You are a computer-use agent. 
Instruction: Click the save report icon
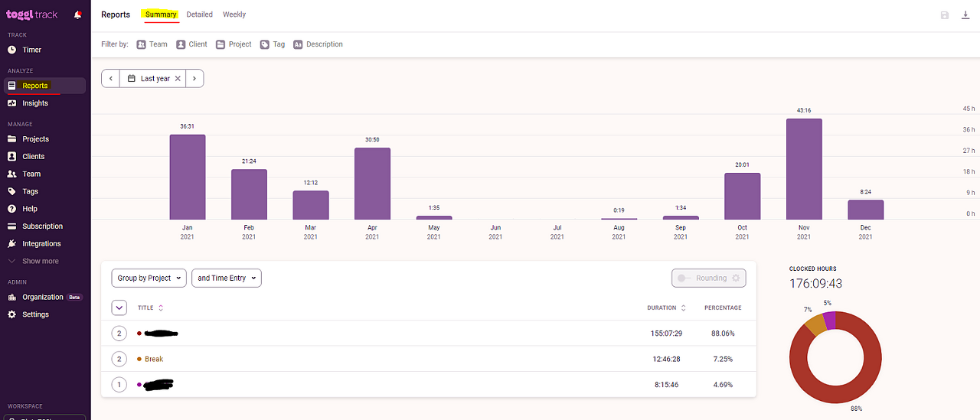pos(945,15)
